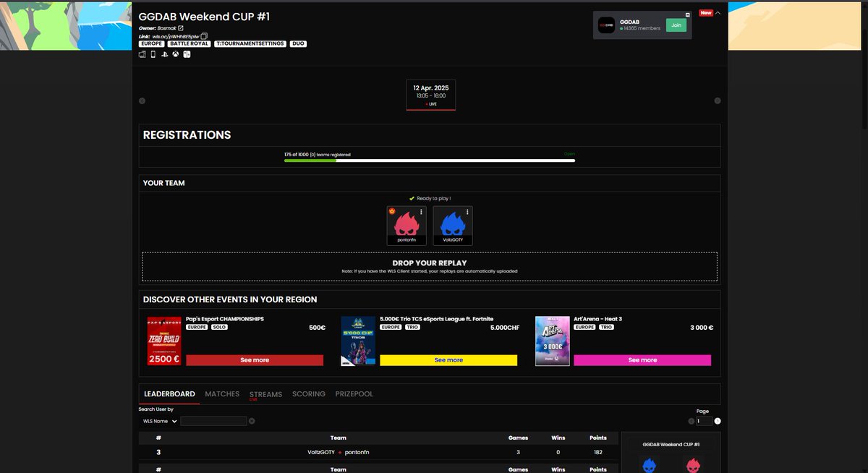
Task: Click the Games column header in the first table
Action: tap(518, 438)
